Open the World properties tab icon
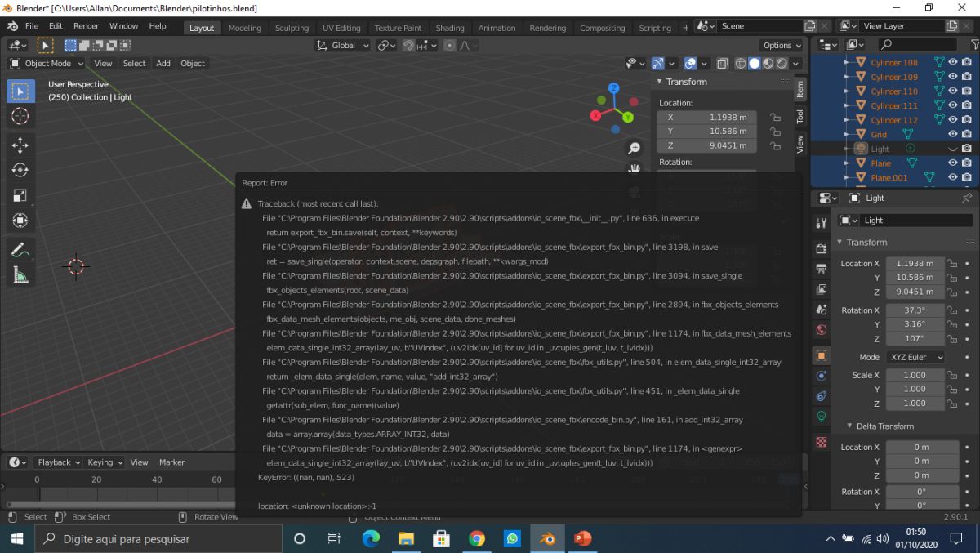The height and width of the screenshot is (553, 980). tap(822, 330)
